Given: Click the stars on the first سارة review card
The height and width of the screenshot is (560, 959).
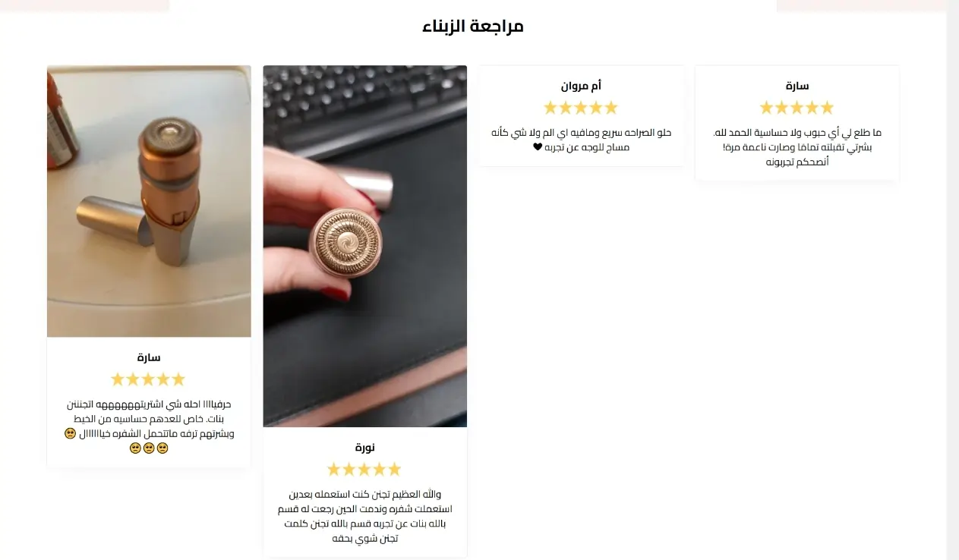Looking at the screenshot, I should pos(797,108).
